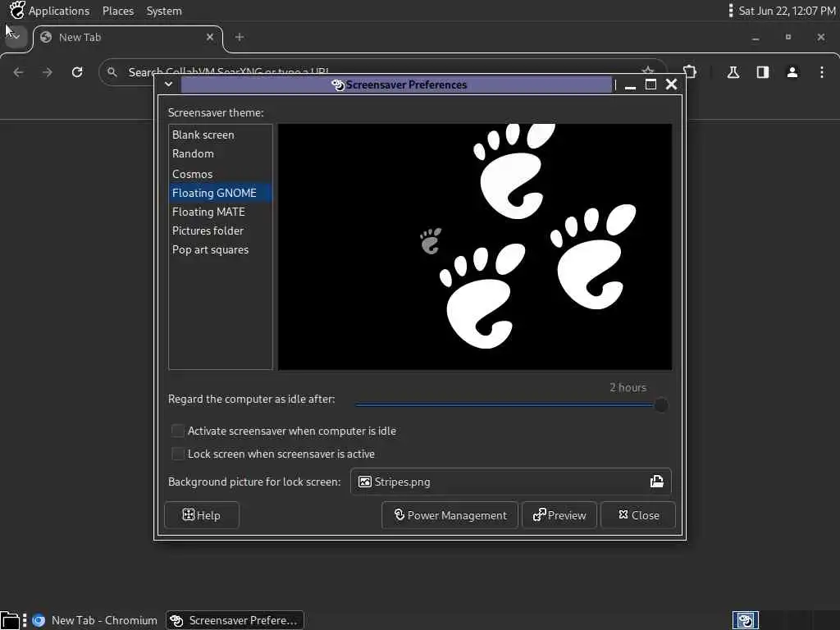
Task: Adjust the idle time slider handle
Action: (x=661, y=405)
